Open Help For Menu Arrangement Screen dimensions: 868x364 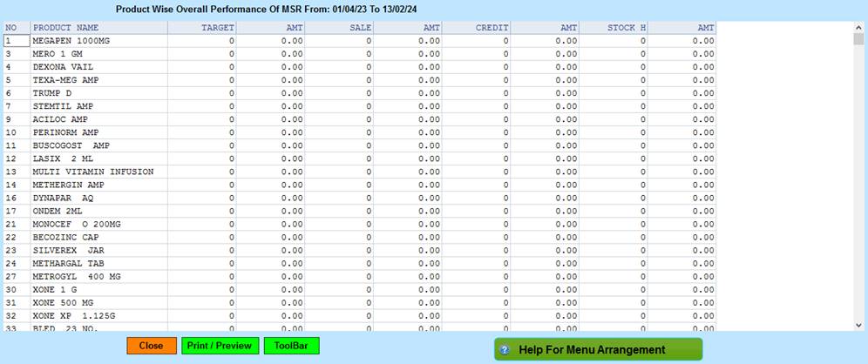pos(598,350)
